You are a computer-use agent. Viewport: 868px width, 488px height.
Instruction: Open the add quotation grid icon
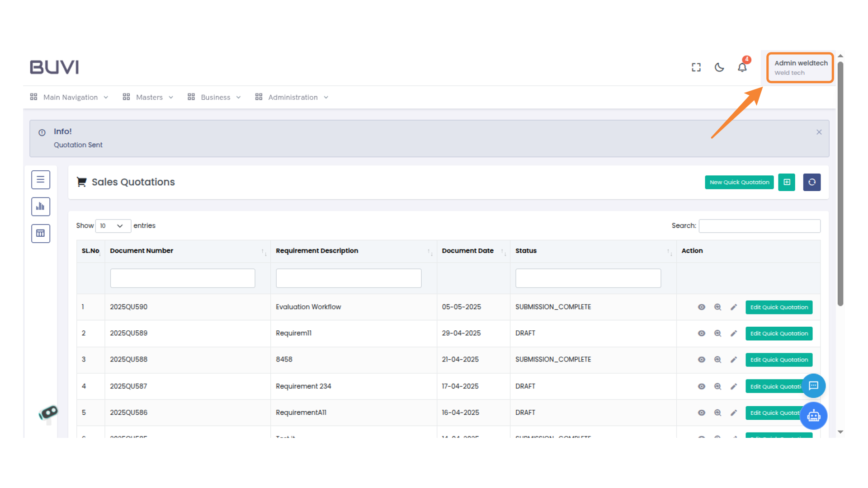(787, 182)
